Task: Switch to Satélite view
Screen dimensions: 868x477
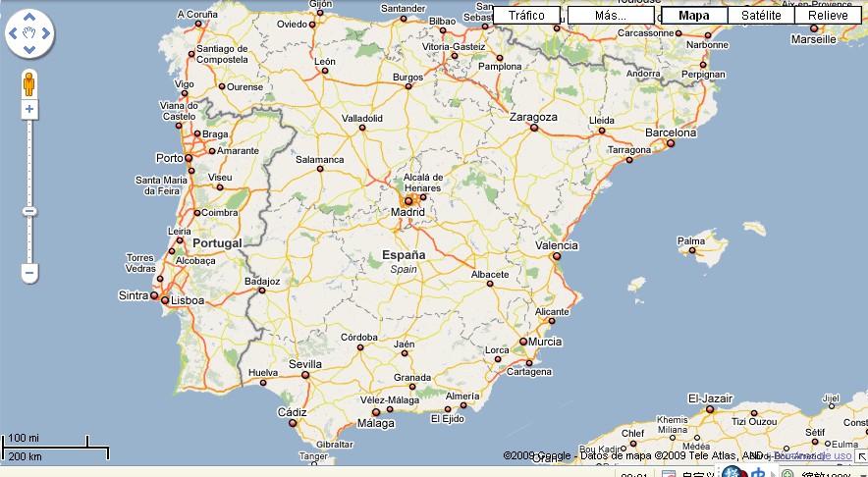Action: [x=761, y=16]
